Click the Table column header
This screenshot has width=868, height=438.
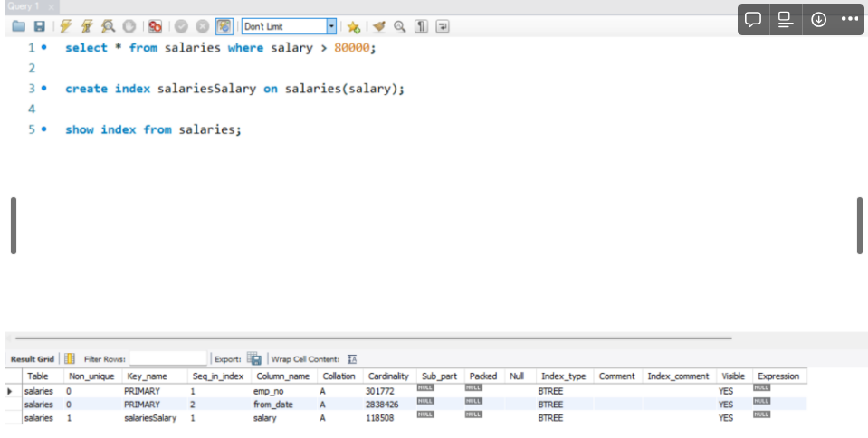click(x=38, y=376)
